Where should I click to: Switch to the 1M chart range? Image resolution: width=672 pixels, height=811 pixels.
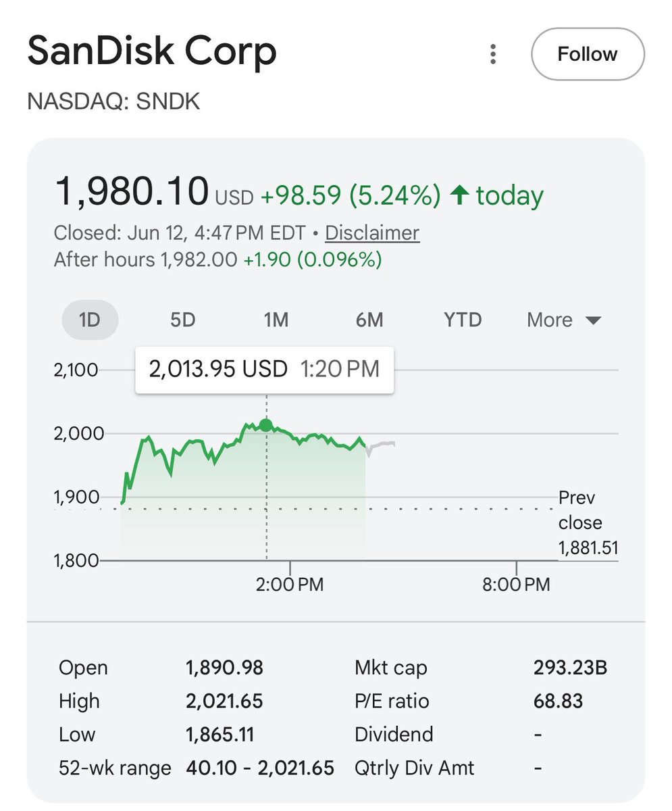coord(276,320)
